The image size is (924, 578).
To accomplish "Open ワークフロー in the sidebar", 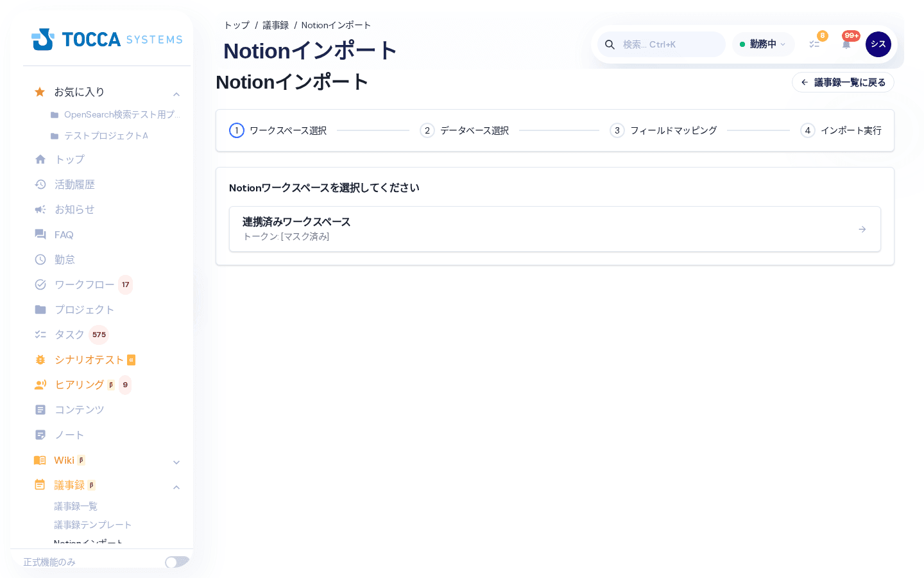I will coord(85,285).
